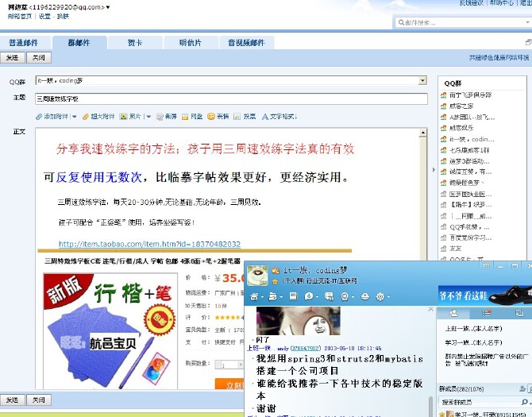Click the group avatar in QQ chat window
Screen dimensions: 532x417
[x=257, y=276]
